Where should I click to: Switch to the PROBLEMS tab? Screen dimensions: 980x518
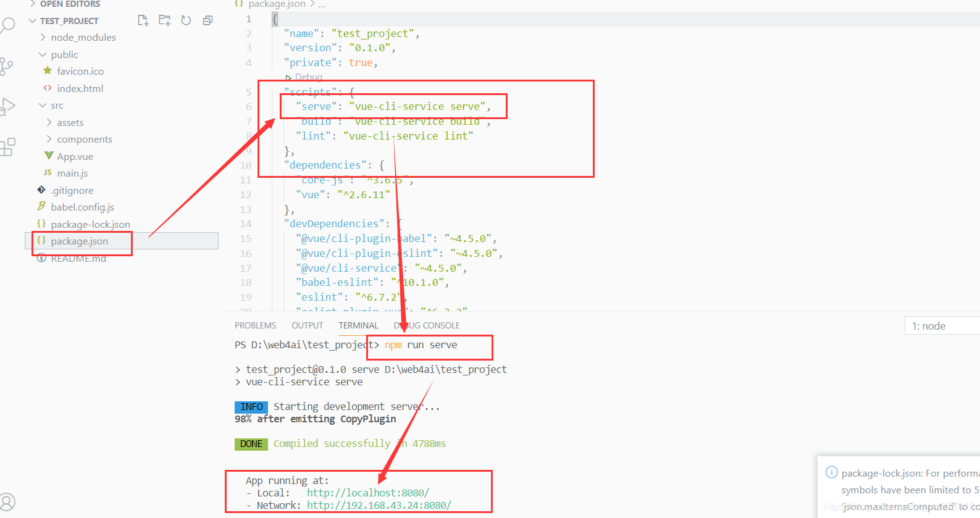(255, 325)
